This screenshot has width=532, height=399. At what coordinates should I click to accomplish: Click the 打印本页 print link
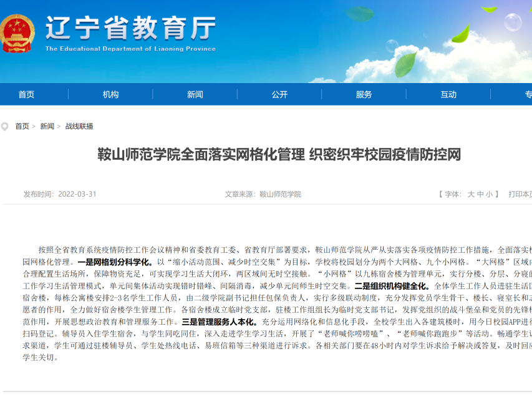(520, 194)
